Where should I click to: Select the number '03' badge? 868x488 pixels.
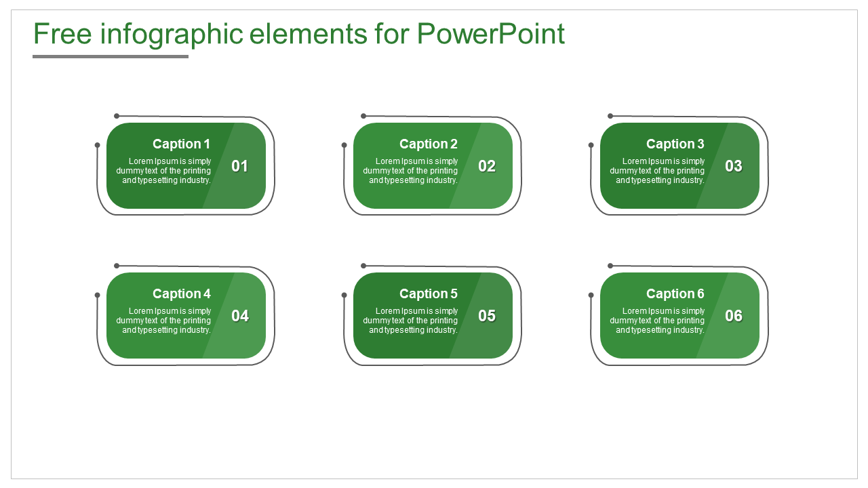pyautogui.click(x=734, y=166)
